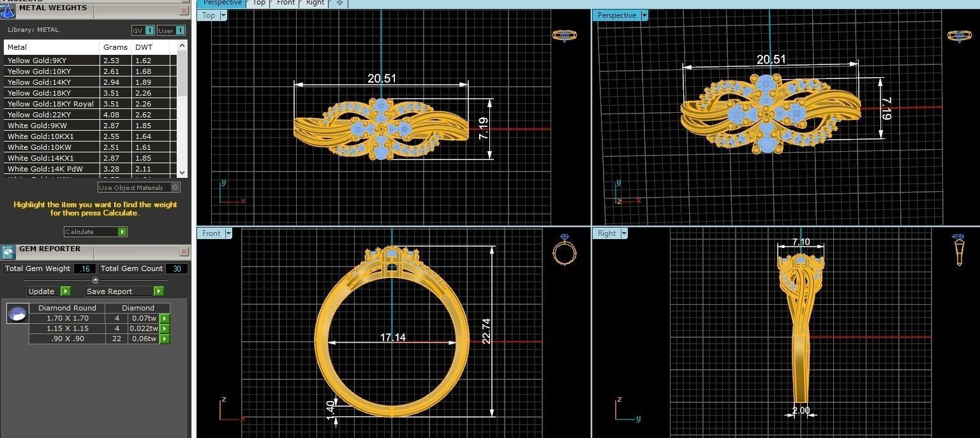Viewport: 980px width, 438px height.
Task: Switch to the Right viewport tab
Action: click(315, 3)
